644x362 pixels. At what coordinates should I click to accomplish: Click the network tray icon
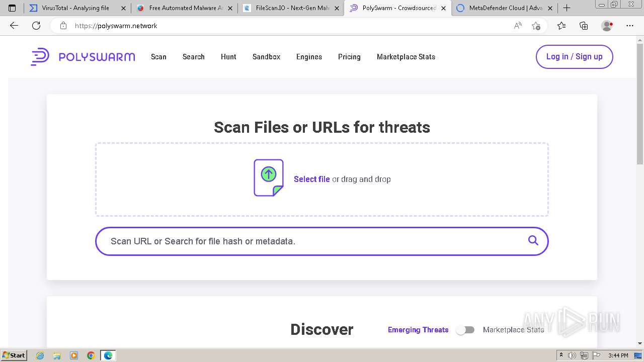click(584, 355)
